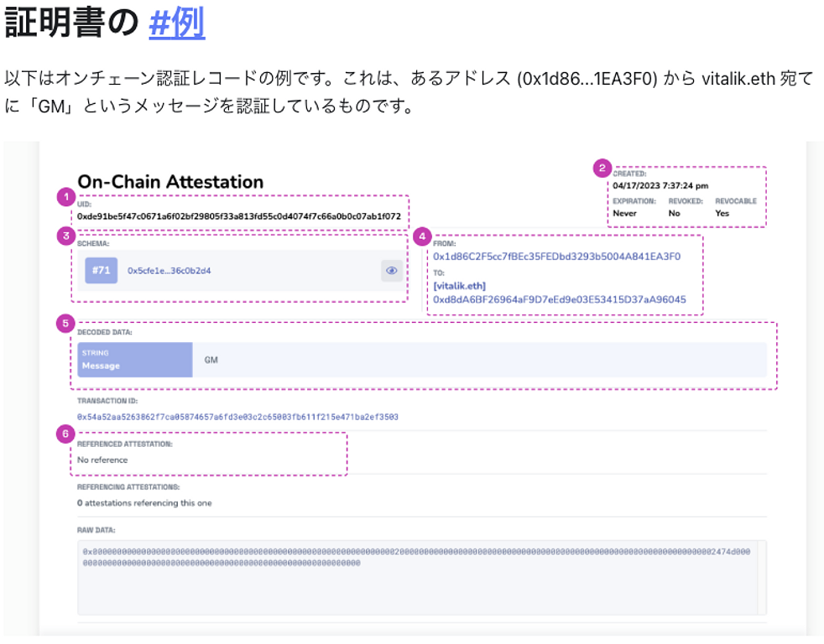Click the #例 heading anchor link

(176, 25)
